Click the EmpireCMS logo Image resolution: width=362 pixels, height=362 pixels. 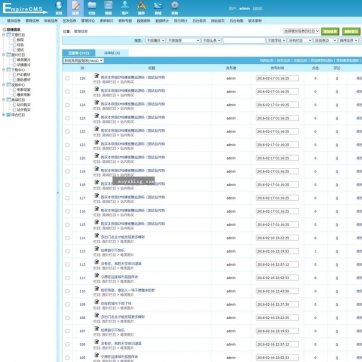click(25, 8)
